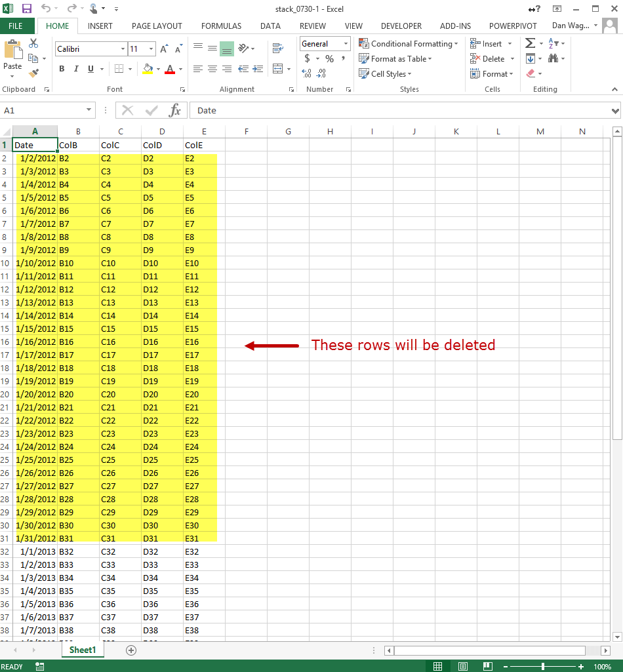
Task: Open the FILE tab
Action: pos(16,26)
